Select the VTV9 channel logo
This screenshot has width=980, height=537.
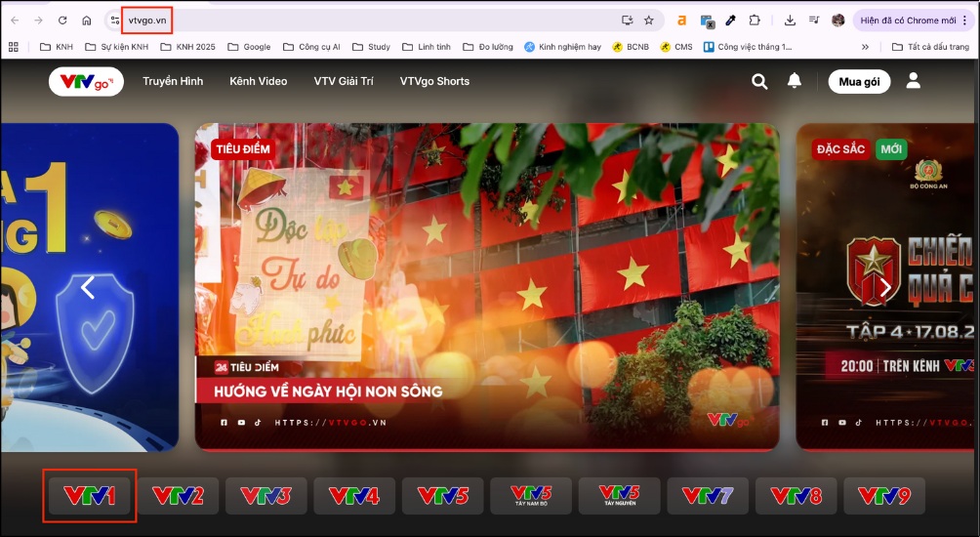(x=884, y=496)
